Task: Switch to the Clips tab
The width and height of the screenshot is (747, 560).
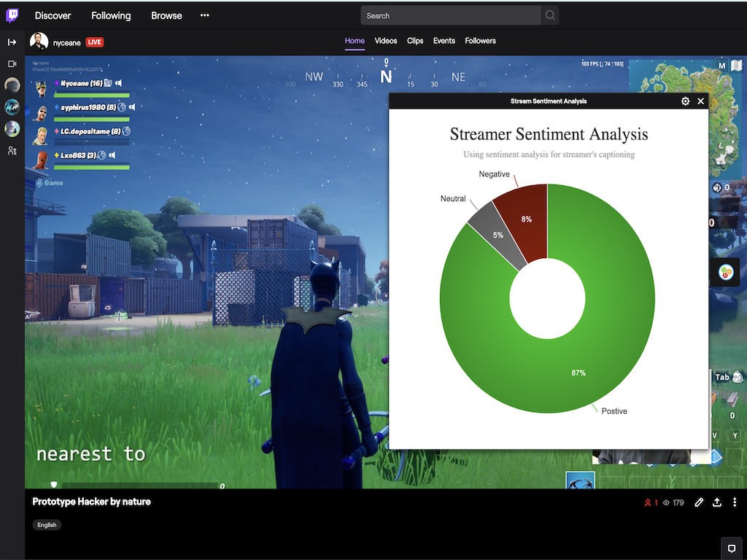Action: tap(415, 41)
